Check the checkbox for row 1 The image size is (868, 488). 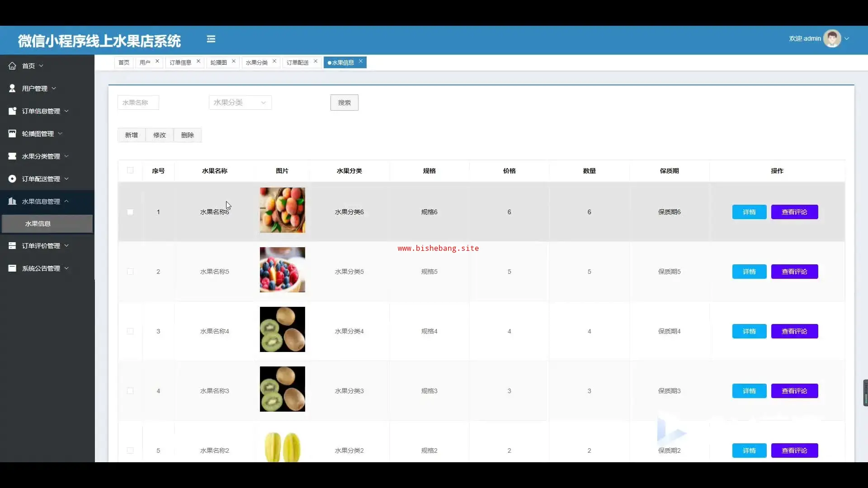point(130,212)
